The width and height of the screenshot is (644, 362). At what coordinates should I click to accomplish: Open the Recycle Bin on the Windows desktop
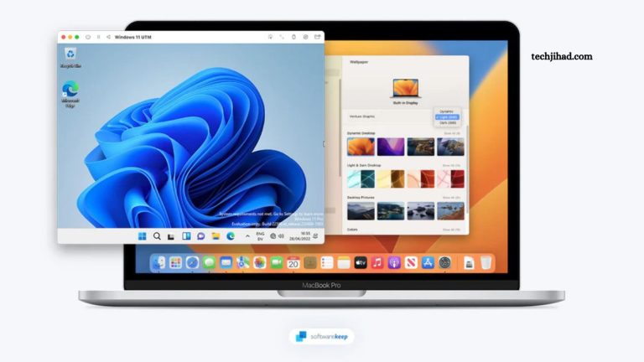tap(70, 58)
